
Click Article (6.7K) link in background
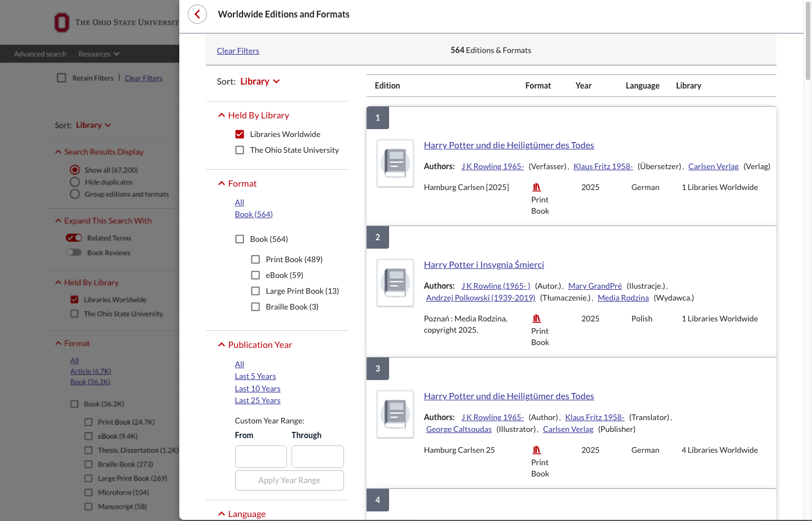pyautogui.click(x=90, y=371)
